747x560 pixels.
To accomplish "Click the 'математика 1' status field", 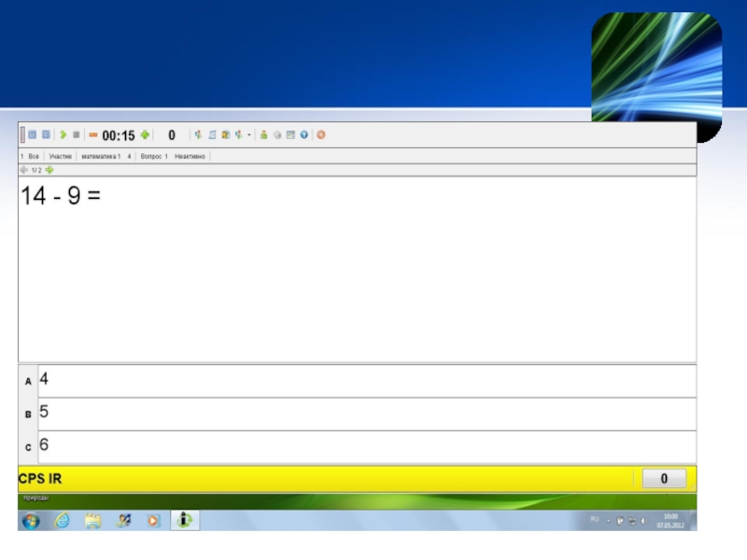I will (101, 156).
